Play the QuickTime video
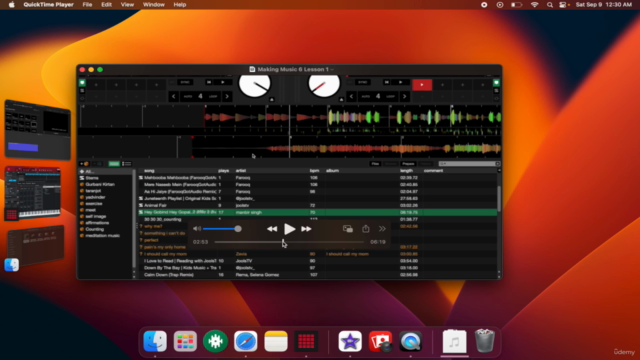The height and width of the screenshot is (360, 640). click(x=289, y=229)
